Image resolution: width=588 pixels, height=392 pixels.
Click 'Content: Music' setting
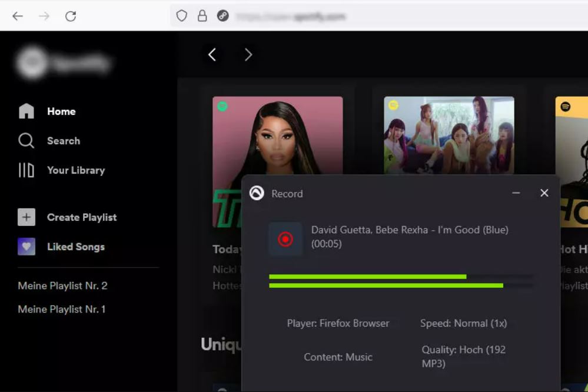coord(338,357)
